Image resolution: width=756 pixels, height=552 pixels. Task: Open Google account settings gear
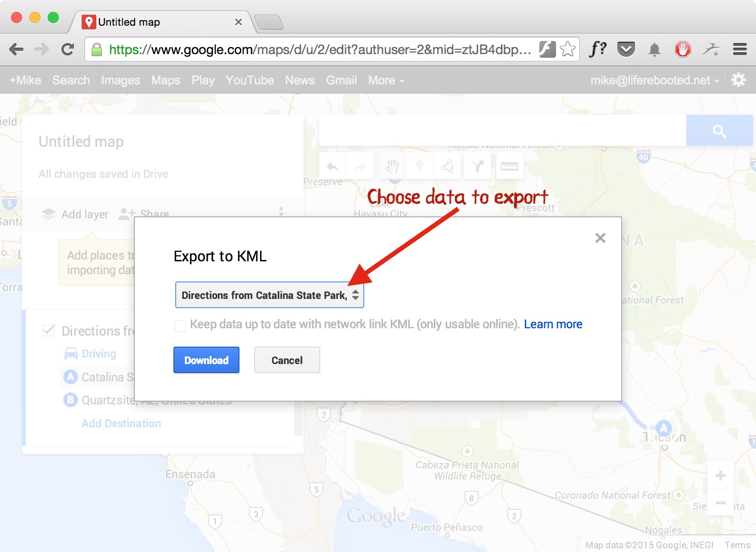[x=738, y=80]
